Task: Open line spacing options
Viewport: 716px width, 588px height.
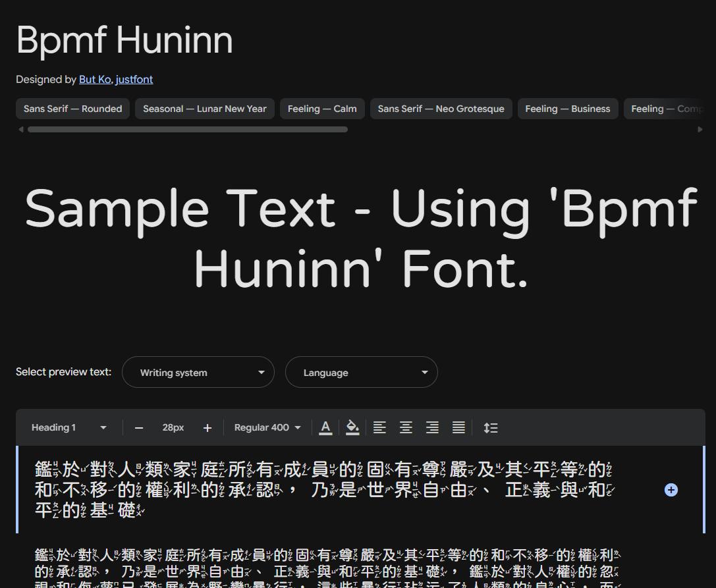Action: (x=491, y=428)
